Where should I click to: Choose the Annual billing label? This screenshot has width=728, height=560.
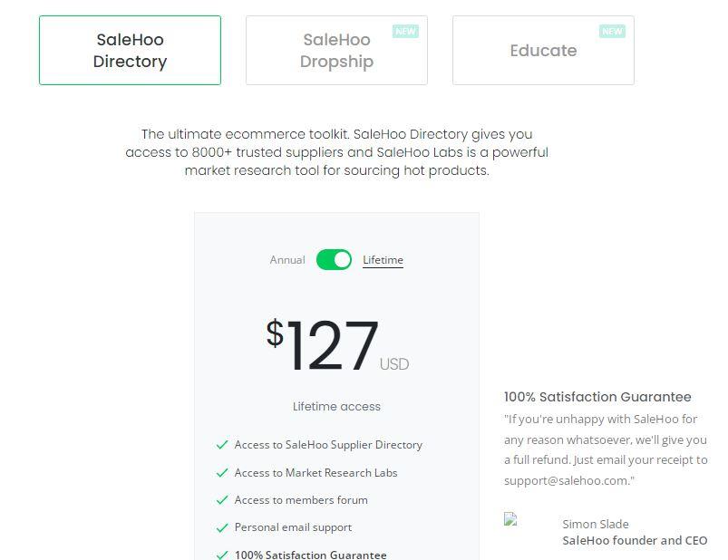coord(287,260)
